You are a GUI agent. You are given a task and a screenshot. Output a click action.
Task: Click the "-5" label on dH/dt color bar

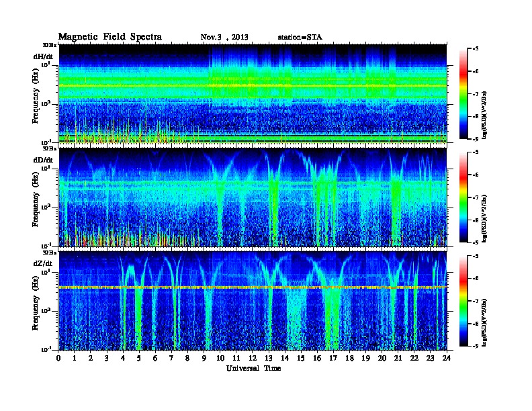pos(476,49)
